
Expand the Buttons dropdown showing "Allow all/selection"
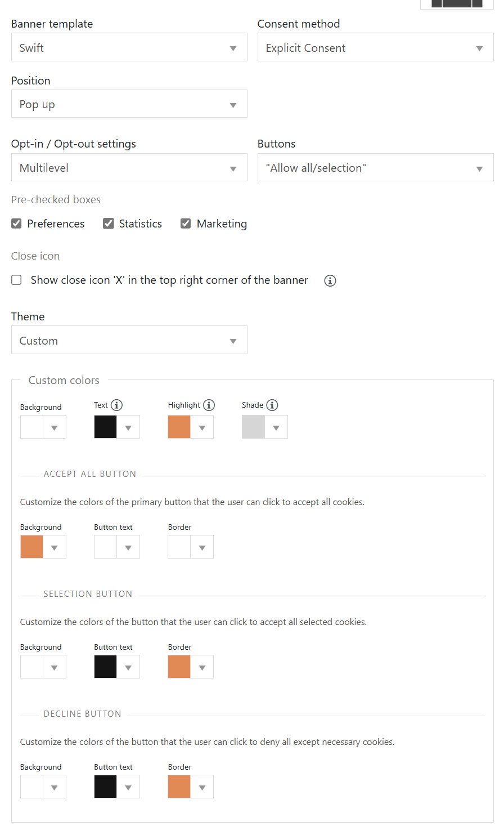(376, 167)
